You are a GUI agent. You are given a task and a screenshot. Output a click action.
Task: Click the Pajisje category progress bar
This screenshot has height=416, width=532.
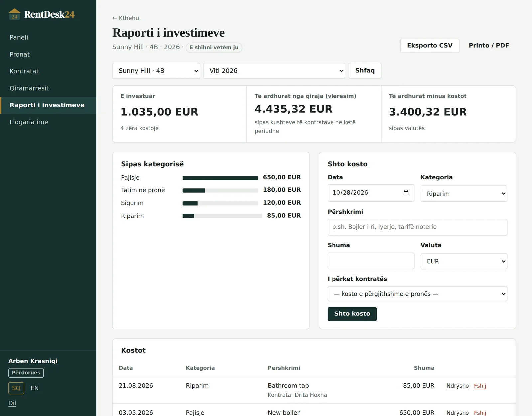point(220,178)
